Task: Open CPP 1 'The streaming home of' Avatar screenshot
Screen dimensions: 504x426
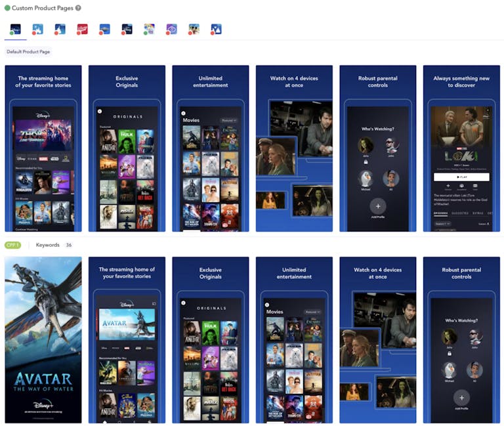Action: point(127,340)
